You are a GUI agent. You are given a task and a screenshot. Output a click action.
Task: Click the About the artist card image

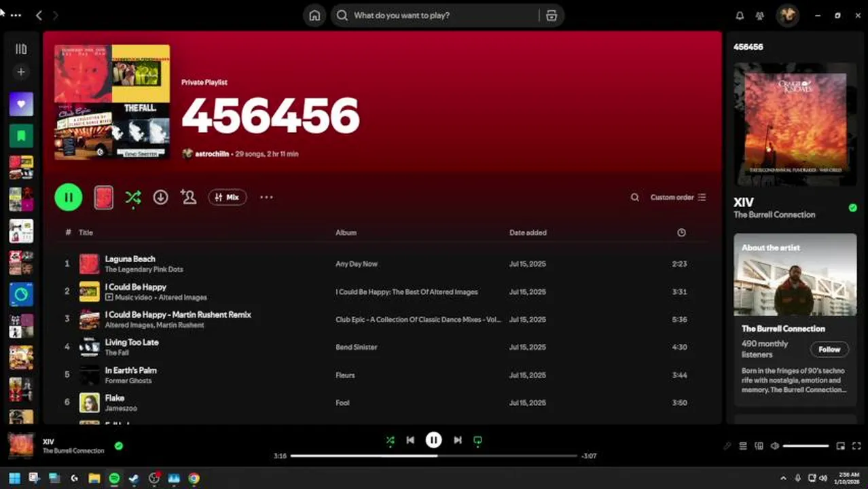click(795, 275)
